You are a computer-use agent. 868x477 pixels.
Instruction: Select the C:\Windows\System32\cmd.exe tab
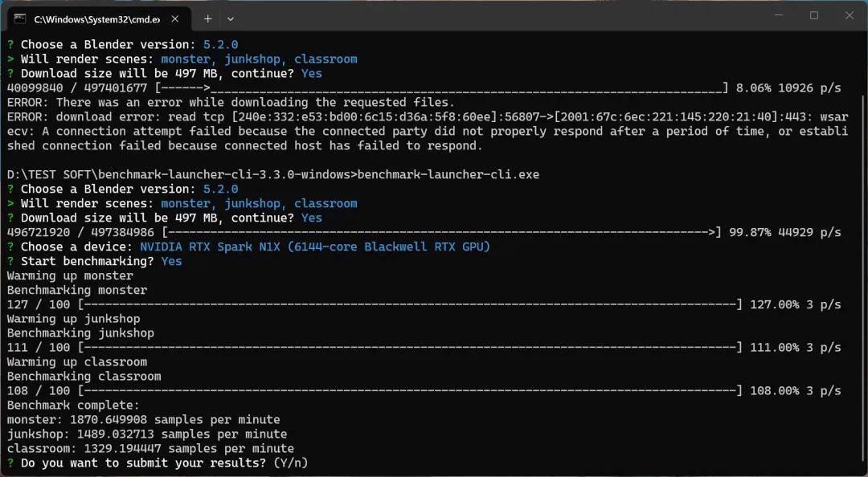pos(97,19)
